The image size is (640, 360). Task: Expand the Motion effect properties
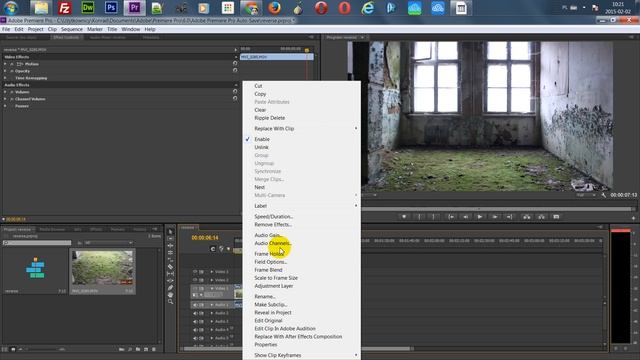pos(5,64)
